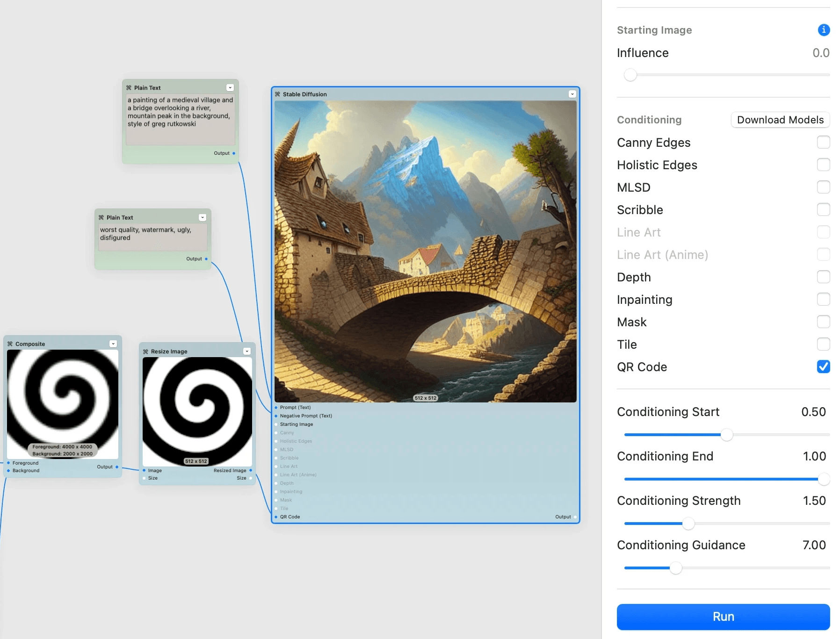840x639 pixels.
Task: Enable the Inpainting checkbox
Action: [x=824, y=299]
